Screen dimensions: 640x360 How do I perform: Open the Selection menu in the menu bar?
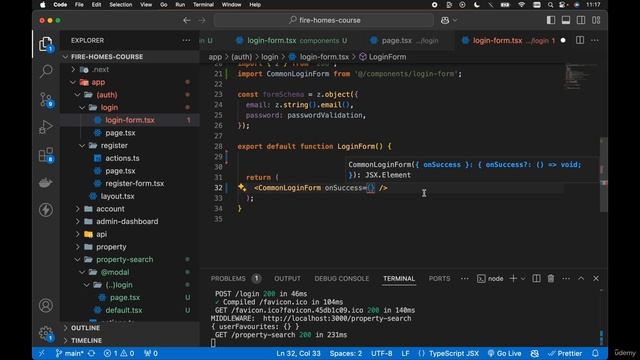pos(120,4)
